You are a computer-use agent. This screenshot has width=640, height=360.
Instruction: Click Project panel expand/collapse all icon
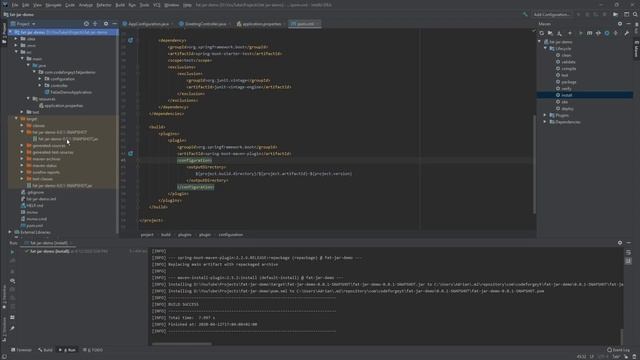tap(95, 24)
